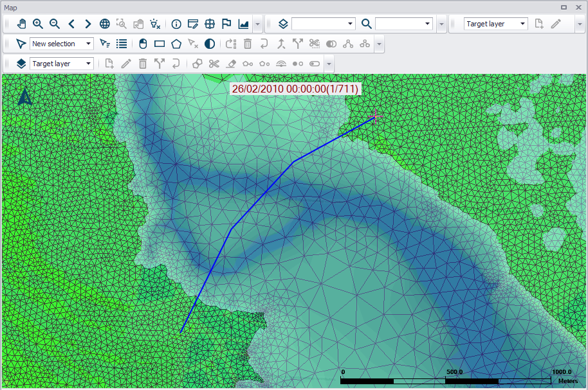588x390 pixels.
Task: Click the three connected circles icon
Action: [x=365, y=44]
